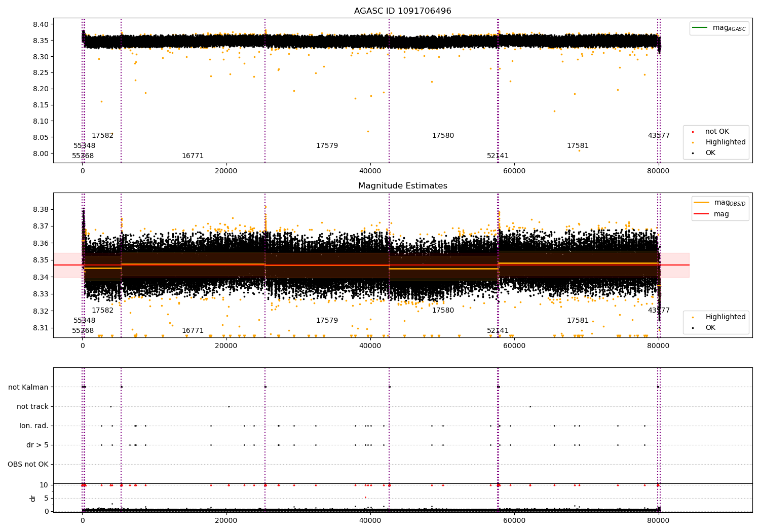Click the 8.38 y-axis tick label
This screenshot has height=532, width=760.
[x=41, y=209]
